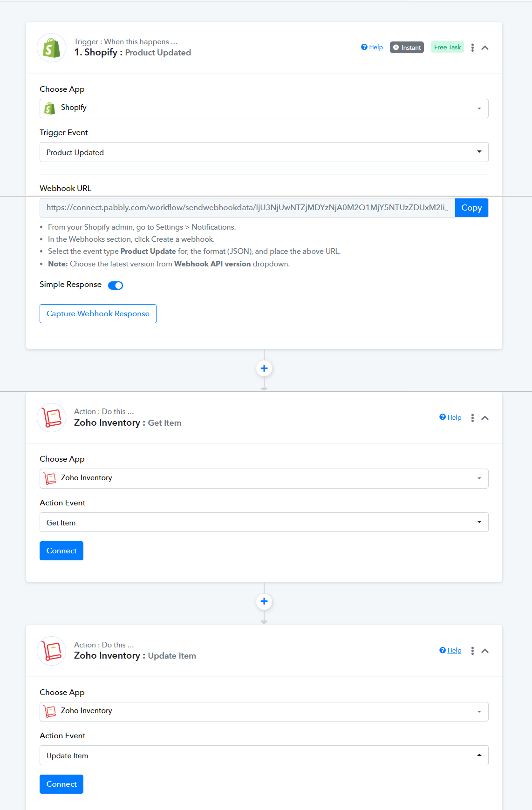Click the Instant badge

coord(407,48)
